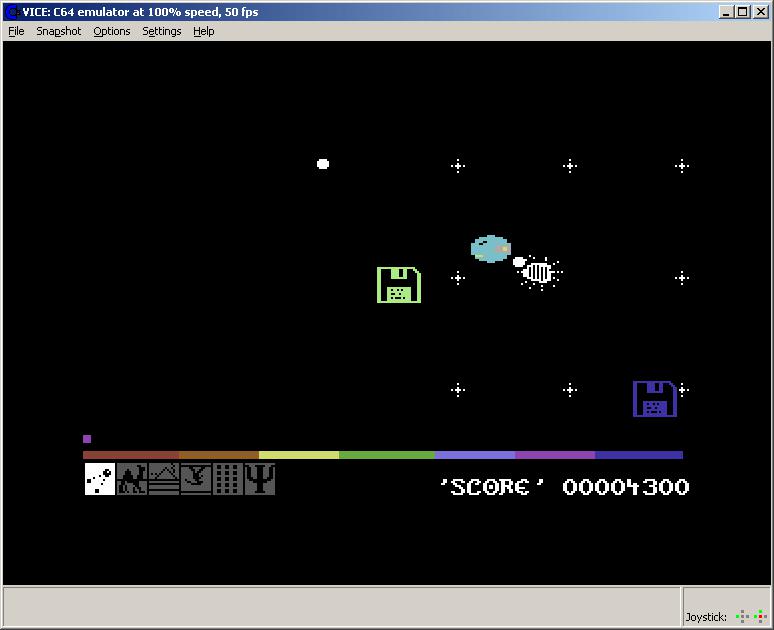Select the grid pattern level icon
774x630 pixels.
tap(228, 479)
